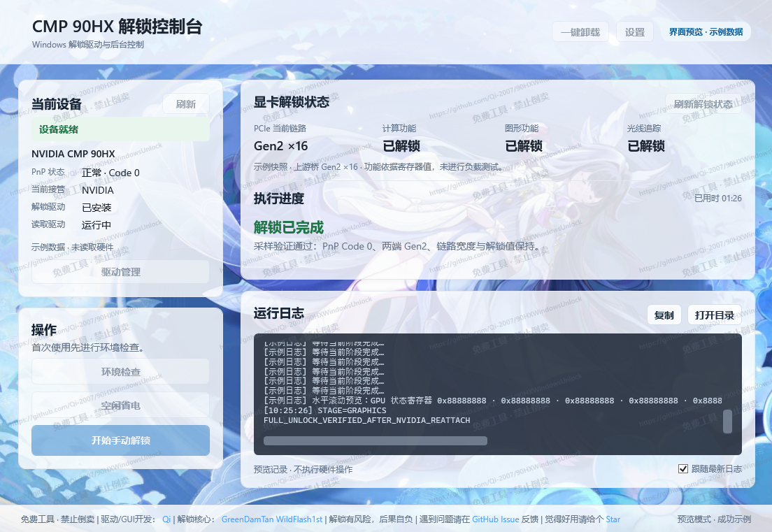Click 预览模式 · 成功示例 status text
Image resolution: width=772 pixels, height=532 pixels.
[715, 519]
